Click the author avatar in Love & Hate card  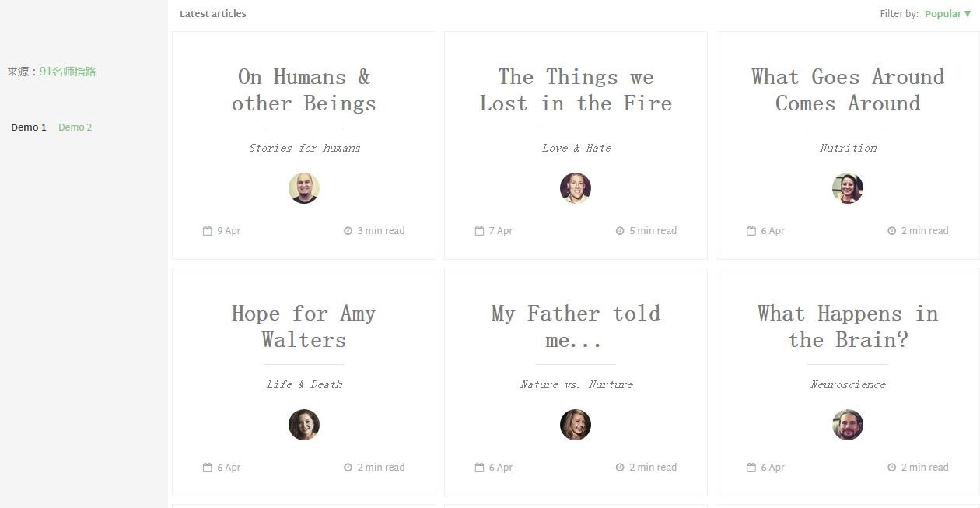click(x=576, y=188)
